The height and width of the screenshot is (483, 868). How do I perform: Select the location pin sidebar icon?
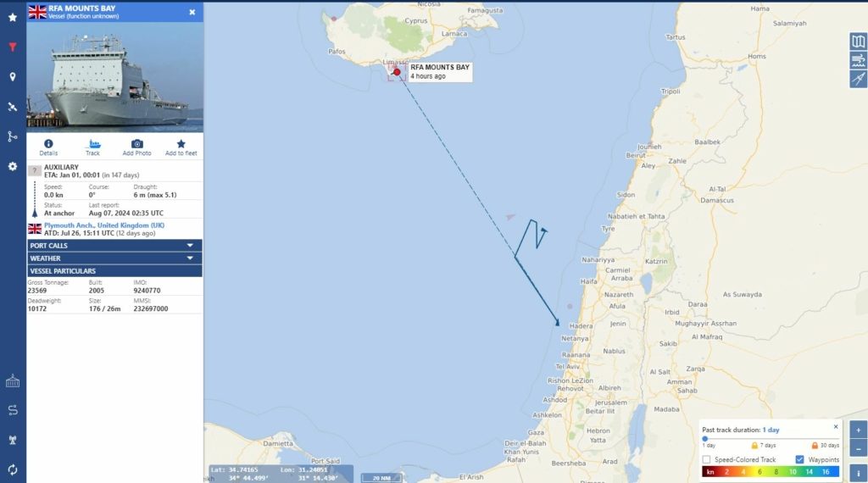[12, 77]
